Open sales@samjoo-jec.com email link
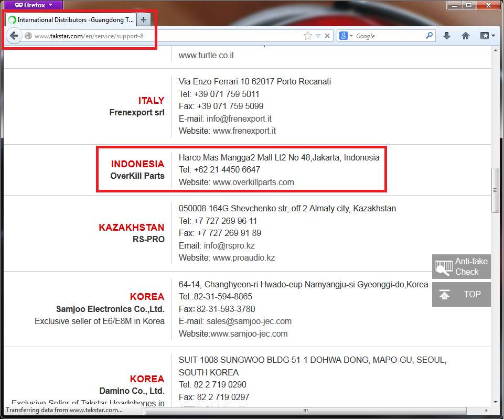Screen dimensions: 504x420 coord(249,321)
